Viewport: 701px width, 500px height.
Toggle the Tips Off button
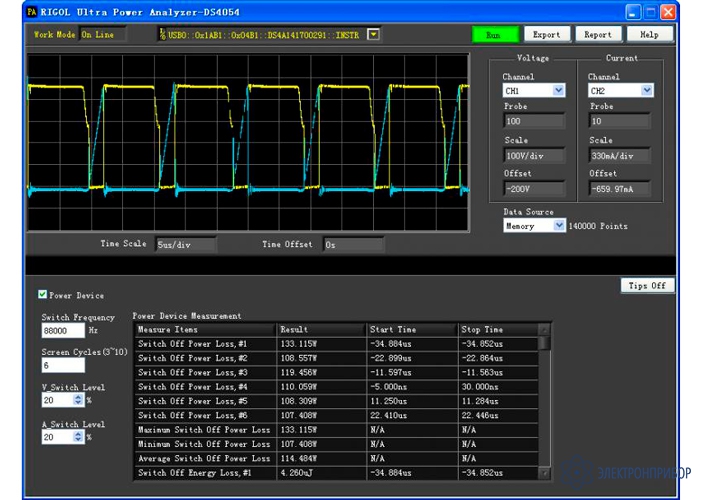tap(647, 286)
